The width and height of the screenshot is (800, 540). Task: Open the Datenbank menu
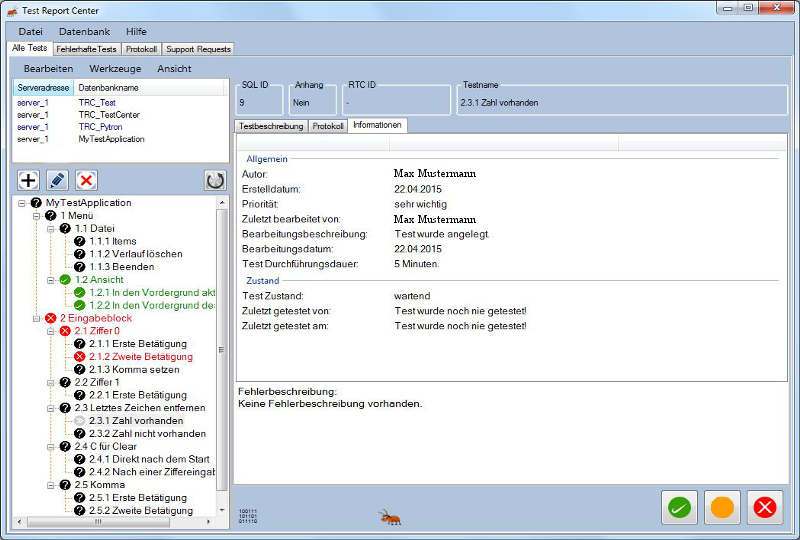coord(84,32)
